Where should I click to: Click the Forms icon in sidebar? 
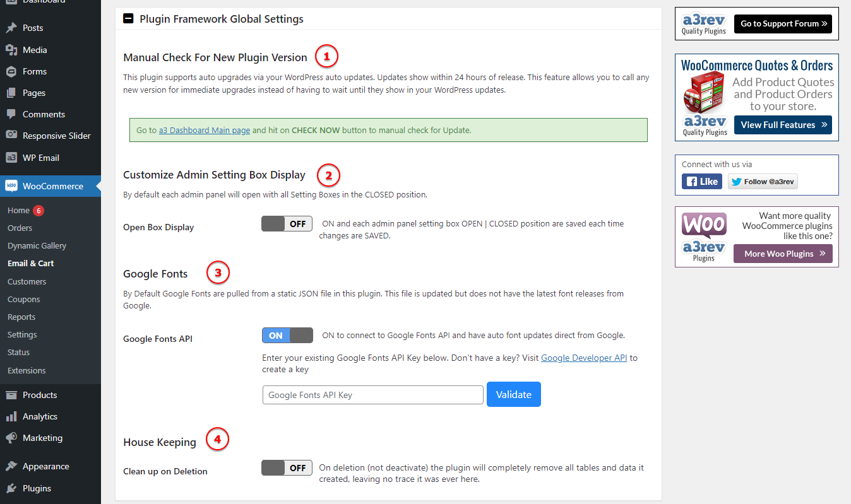click(x=11, y=71)
